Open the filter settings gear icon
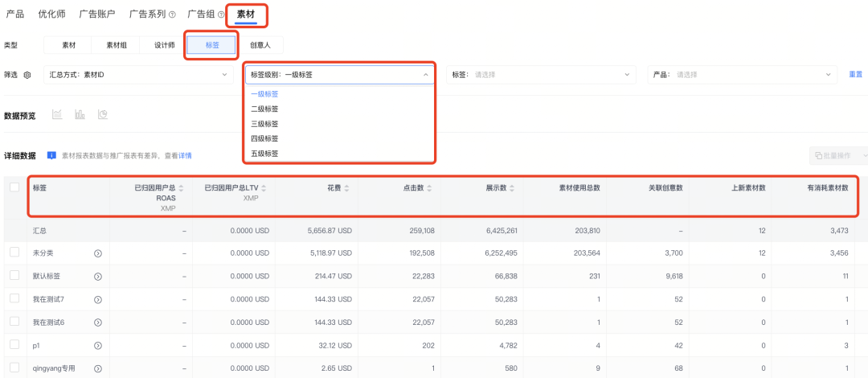The image size is (868, 378). click(27, 75)
